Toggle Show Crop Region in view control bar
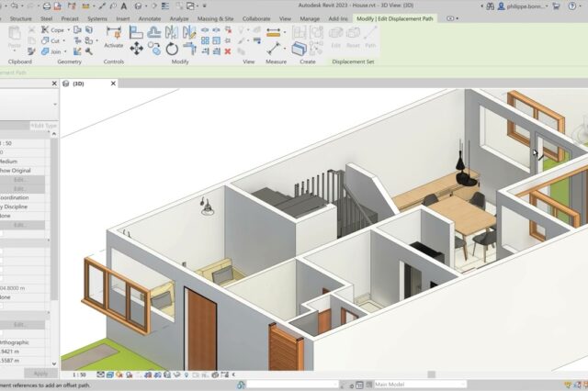The image size is (588, 391). click(x=158, y=374)
